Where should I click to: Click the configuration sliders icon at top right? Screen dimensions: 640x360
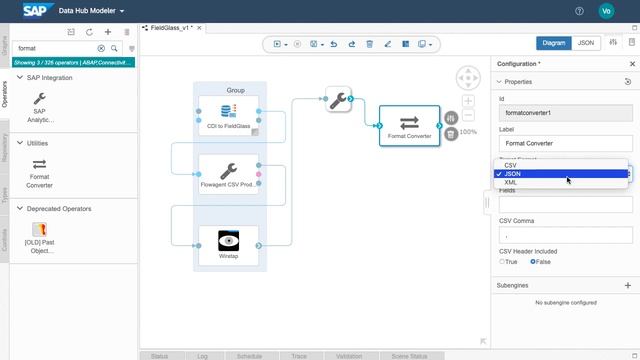coord(613,42)
